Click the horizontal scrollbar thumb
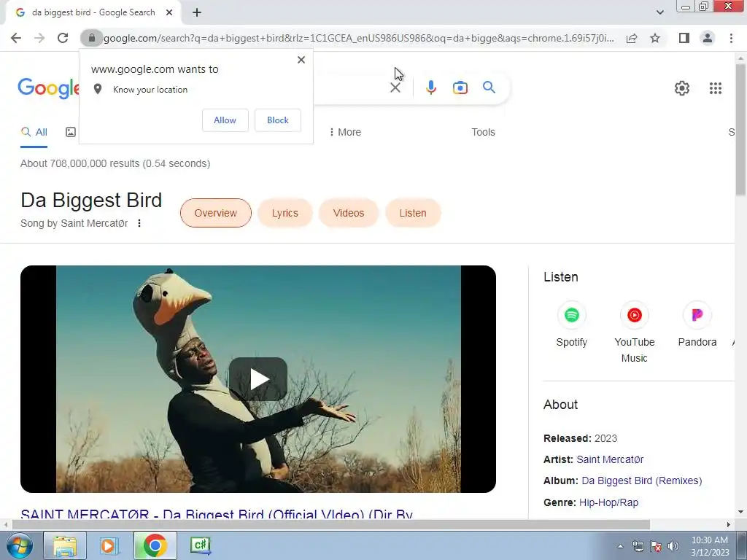The image size is (747, 560). [x=330, y=524]
